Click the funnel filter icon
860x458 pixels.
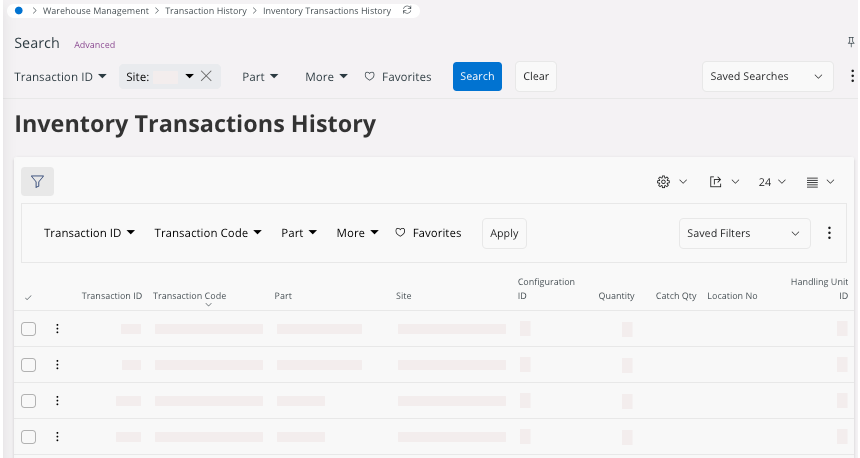tap(37, 181)
